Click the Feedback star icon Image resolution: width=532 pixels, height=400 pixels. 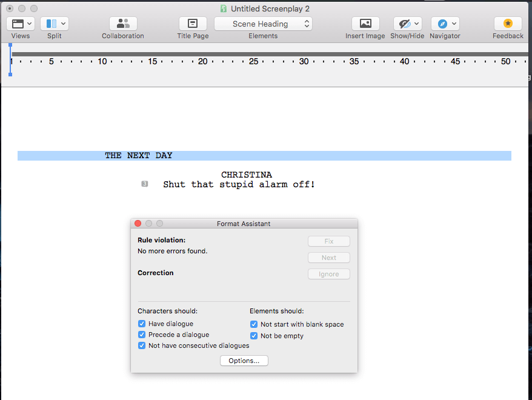[508, 24]
